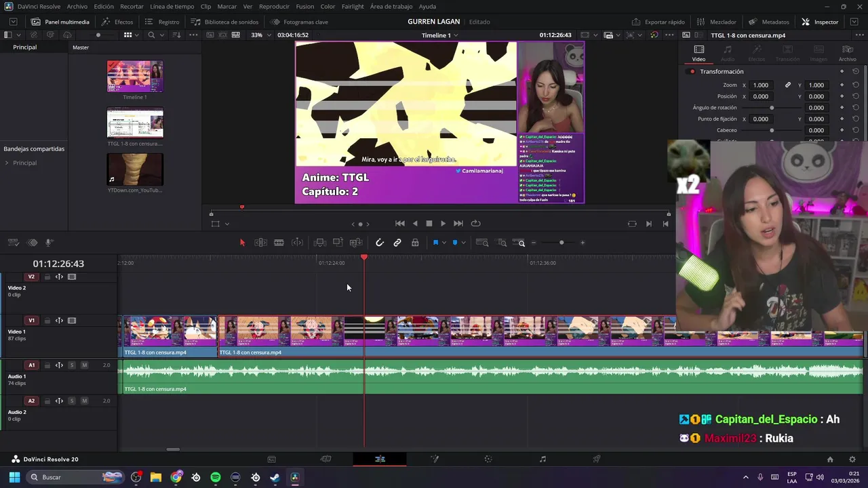868x488 pixels.
Task: Activate the trim edit mode tool
Action: point(260,243)
